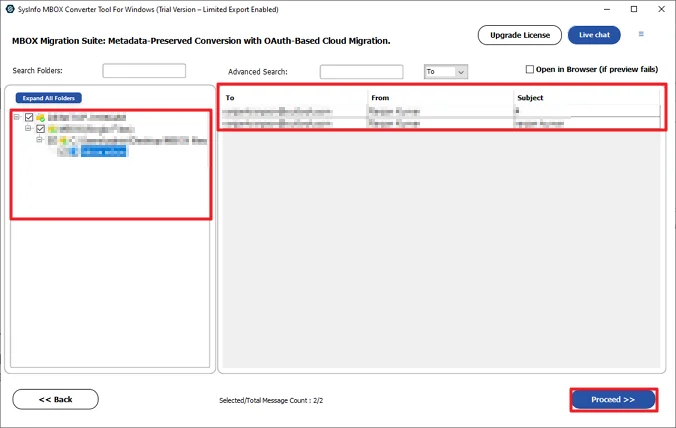Viewport: 676px width, 428px height.
Task: Enable Open in Browser if preview fails
Action: pyautogui.click(x=529, y=69)
